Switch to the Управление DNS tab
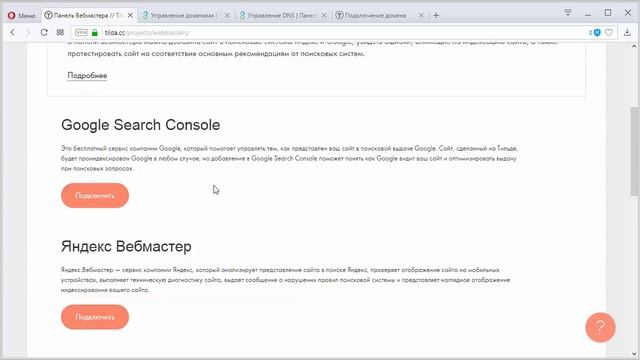 coord(277,16)
